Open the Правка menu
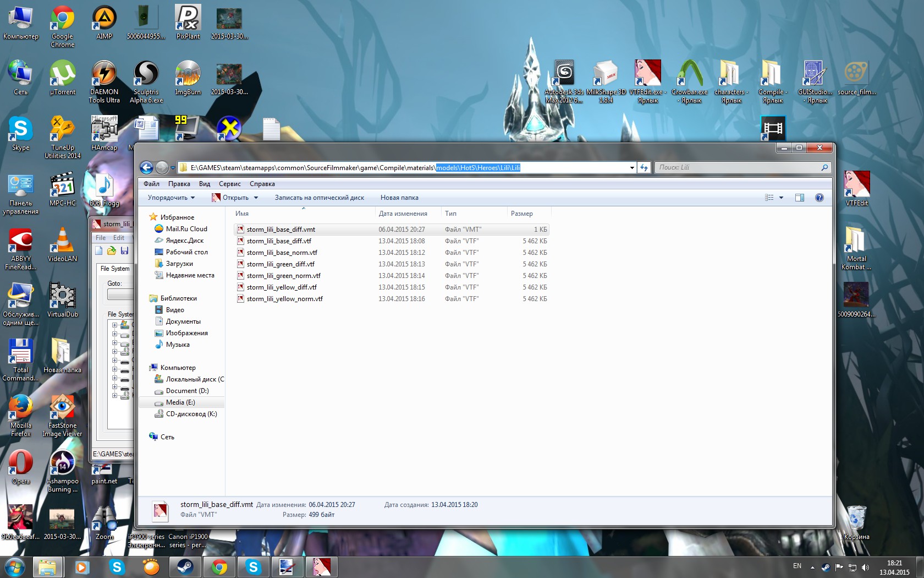 179,184
